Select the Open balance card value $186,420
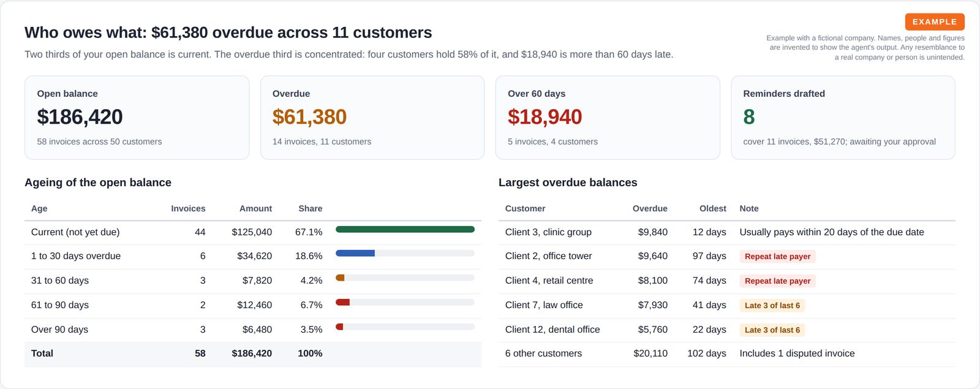The image size is (980, 389). pyautogui.click(x=80, y=116)
